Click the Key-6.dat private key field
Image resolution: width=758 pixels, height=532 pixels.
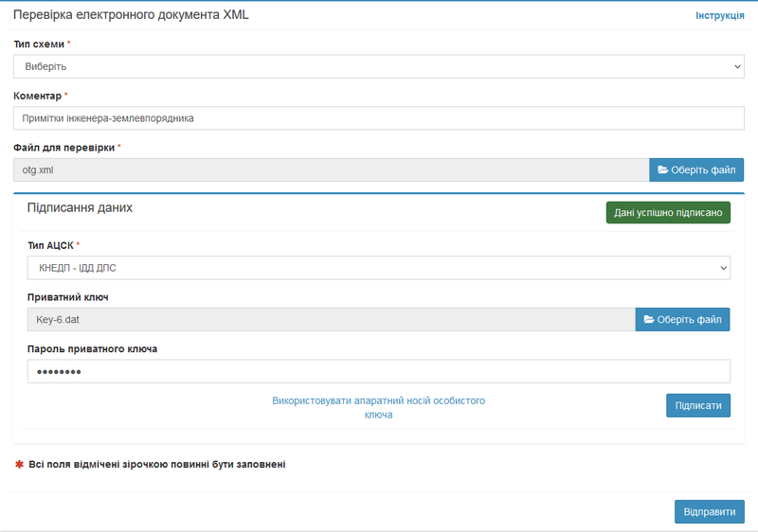click(x=331, y=320)
